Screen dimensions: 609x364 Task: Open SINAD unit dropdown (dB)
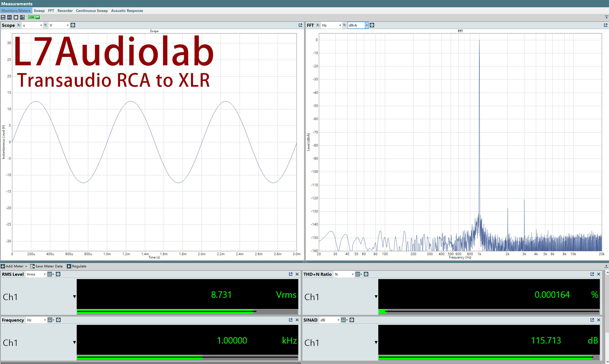[330, 320]
